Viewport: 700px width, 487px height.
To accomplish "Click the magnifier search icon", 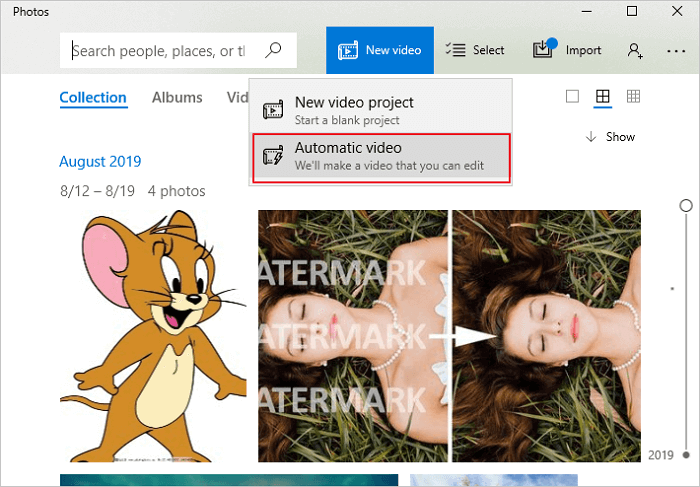I will pyautogui.click(x=274, y=50).
